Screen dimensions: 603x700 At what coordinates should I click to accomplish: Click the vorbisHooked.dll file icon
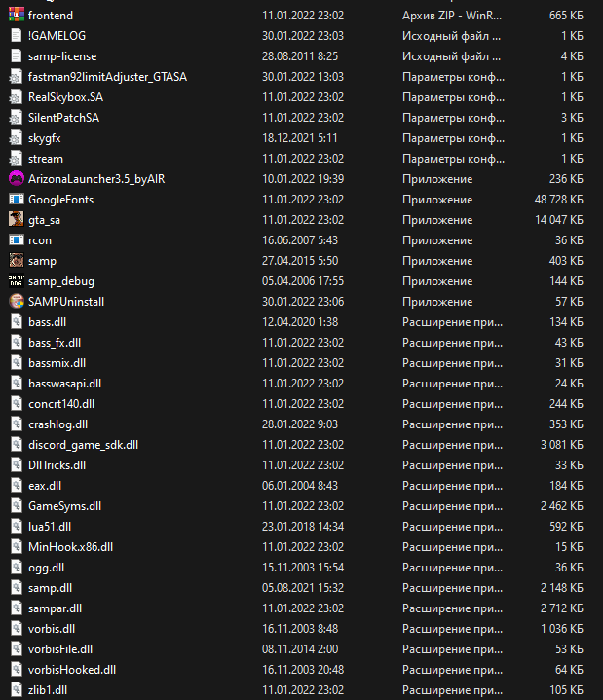pyautogui.click(x=17, y=670)
